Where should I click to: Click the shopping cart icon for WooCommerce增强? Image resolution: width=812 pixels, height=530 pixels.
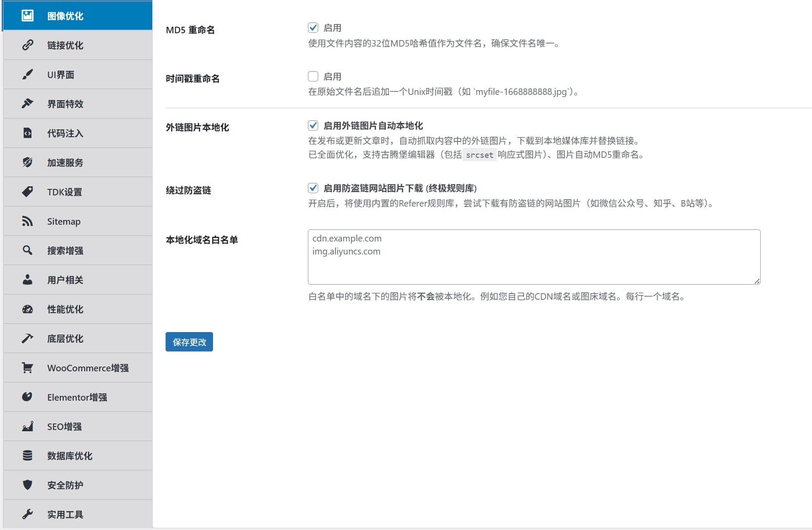[x=28, y=368]
